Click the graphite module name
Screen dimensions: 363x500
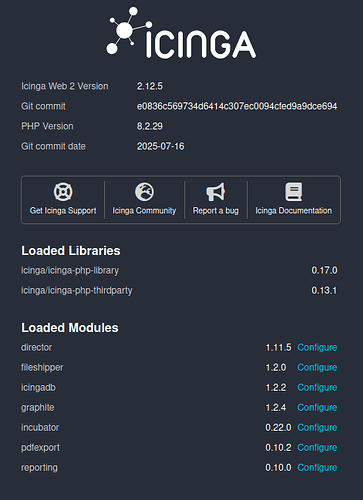(x=37, y=407)
